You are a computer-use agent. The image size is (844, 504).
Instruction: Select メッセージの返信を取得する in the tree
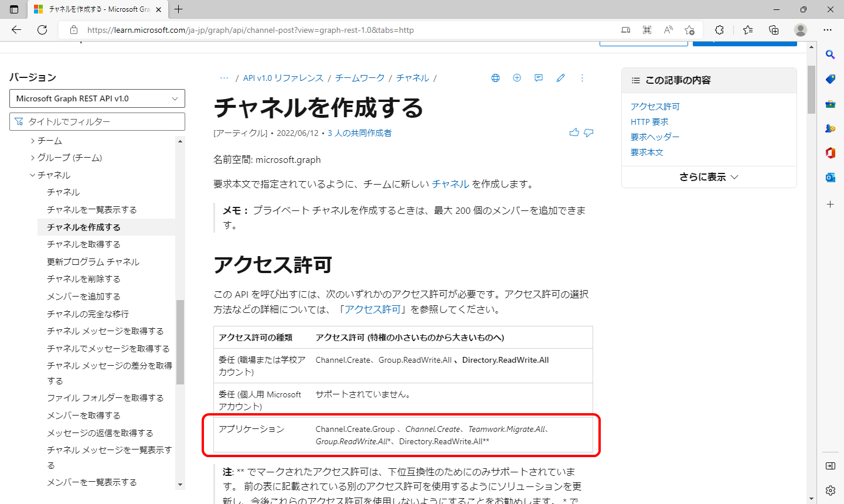click(100, 433)
